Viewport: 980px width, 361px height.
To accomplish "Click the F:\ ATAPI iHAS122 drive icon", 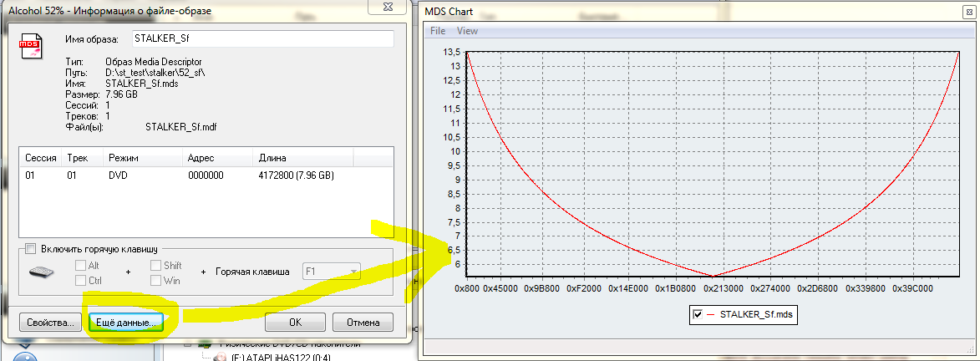I will coord(220,358).
